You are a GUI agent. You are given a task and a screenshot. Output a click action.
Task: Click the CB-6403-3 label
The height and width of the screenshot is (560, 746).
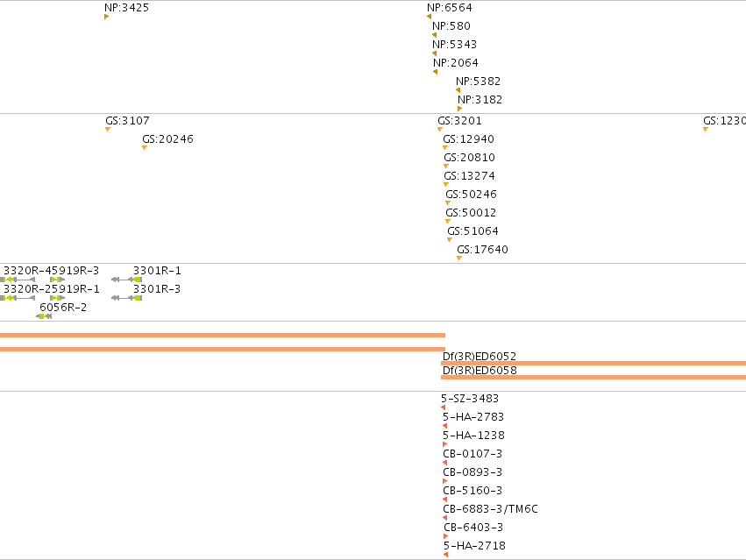[473, 528]
